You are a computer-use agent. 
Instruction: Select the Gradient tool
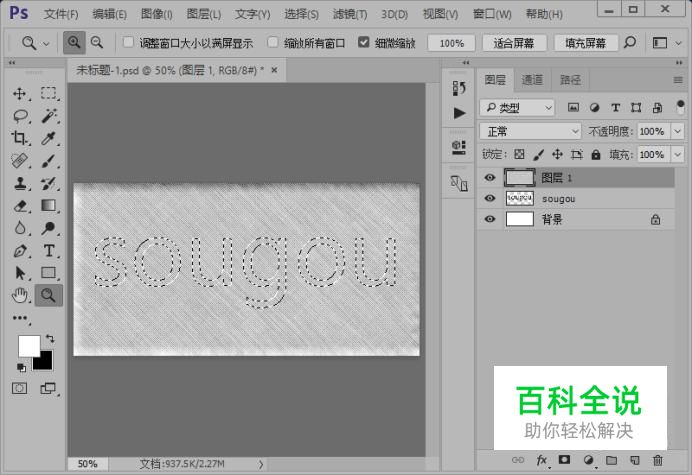point(49,206)
